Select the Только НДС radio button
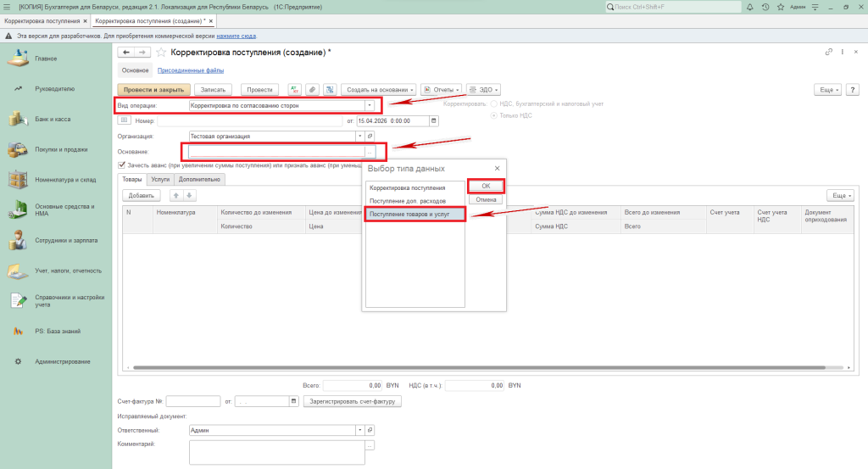Viewport: 868px width, 469px height. [x=494, y=115]
